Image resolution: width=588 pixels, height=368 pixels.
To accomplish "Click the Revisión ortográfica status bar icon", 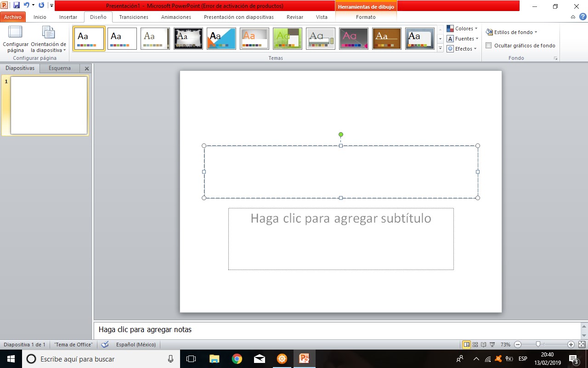I will pyautogui.click(x=104, y=344).
